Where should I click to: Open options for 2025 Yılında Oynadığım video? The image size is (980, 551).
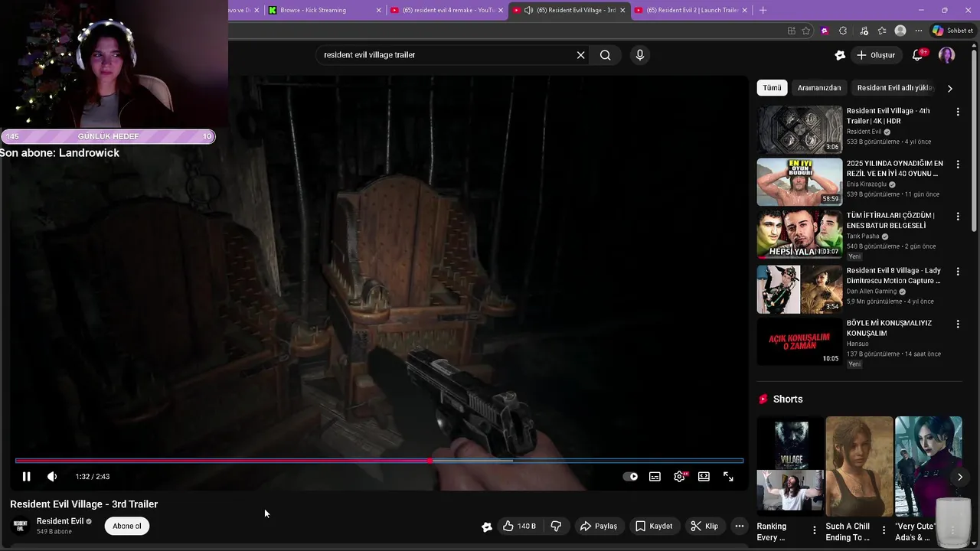[958, 164]
